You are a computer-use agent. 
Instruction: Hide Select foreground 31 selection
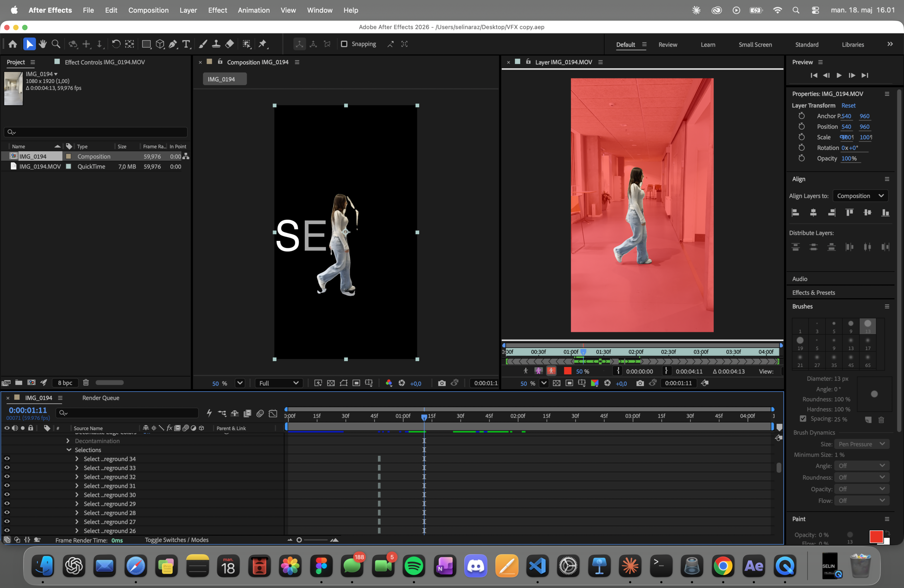[7, 486]
